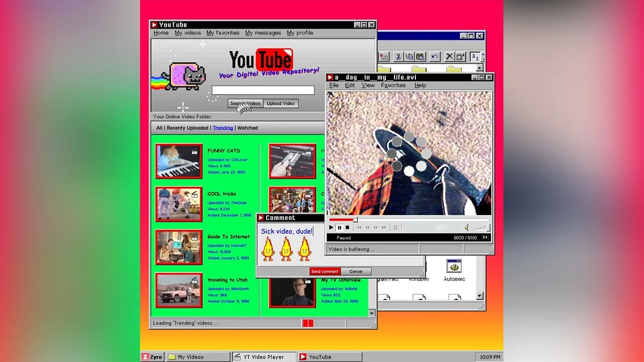Click the Stop button in video player
The image size is (644, 362).
(x=347, y=227)
